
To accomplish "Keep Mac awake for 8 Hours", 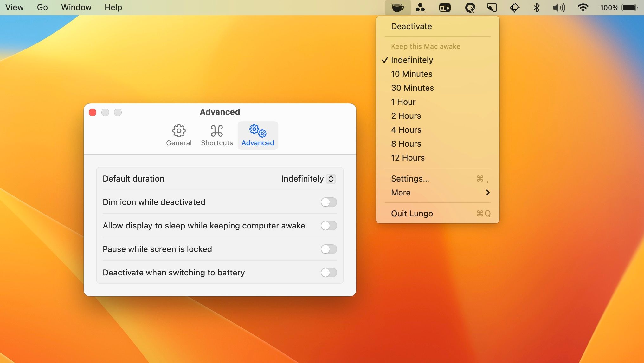I will pyautogui.click(x=437, y=144).
